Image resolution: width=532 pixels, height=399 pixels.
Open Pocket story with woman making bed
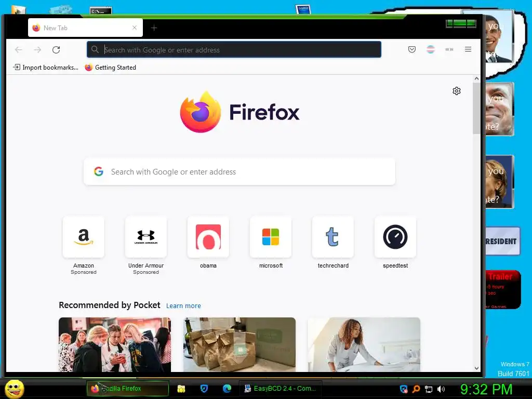[x=364, y=345]
